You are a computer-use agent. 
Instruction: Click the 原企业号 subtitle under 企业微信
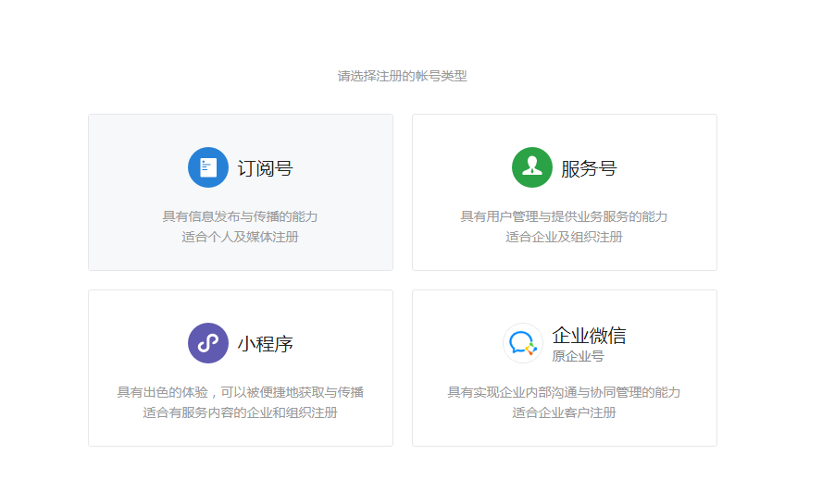(578, 356)
